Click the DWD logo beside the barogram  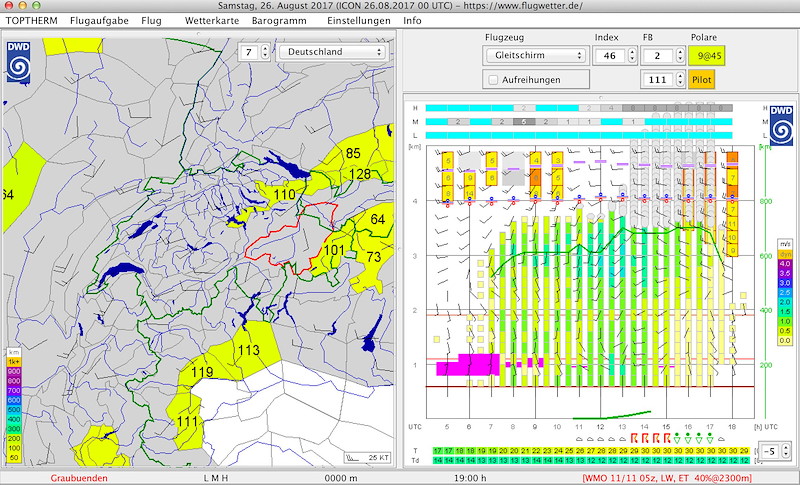coord(781,125)
